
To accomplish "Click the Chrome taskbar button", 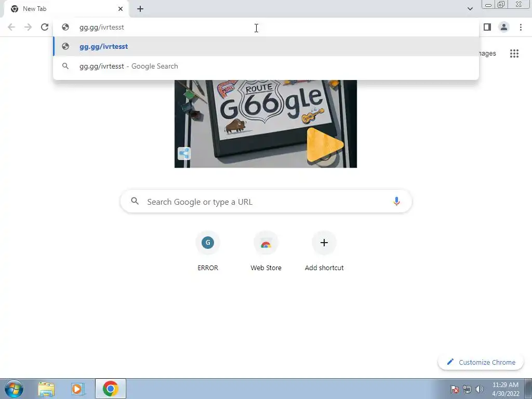I will tap(111, 389).
